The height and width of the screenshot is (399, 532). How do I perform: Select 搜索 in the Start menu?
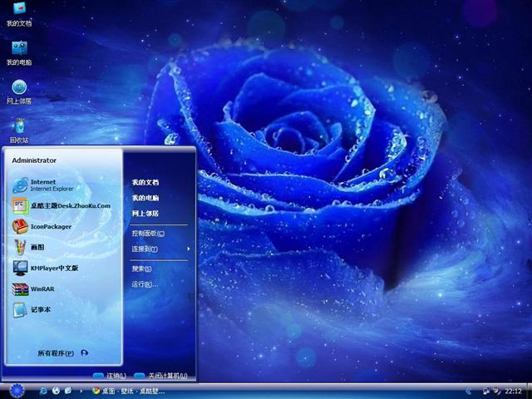[x=141, y=268]
